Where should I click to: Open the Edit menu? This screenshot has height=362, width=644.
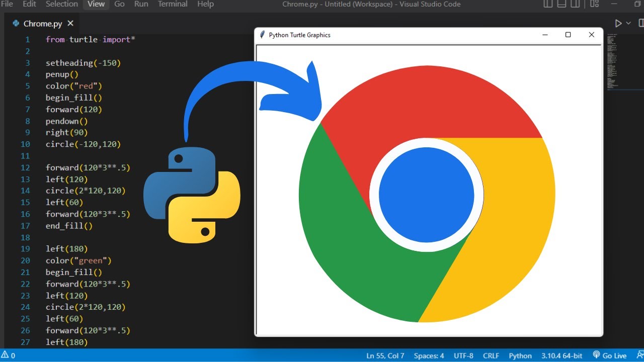30,4
